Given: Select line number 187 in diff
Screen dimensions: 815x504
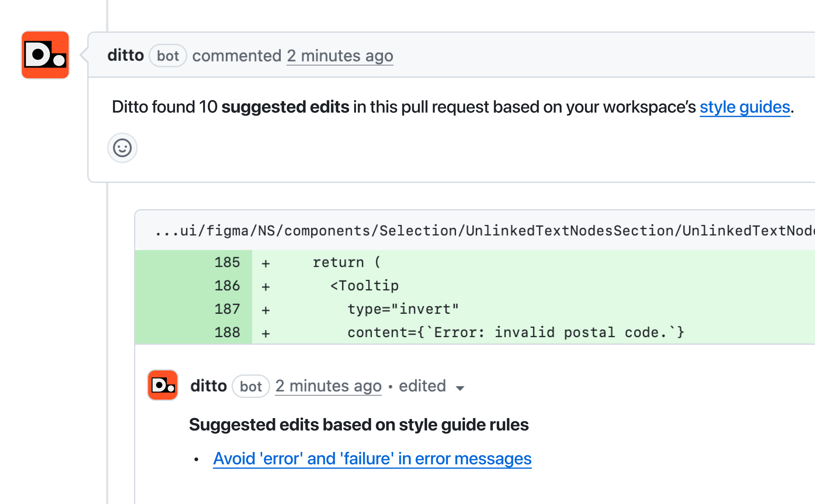Looking at the screenshot, I should point(227,309).
